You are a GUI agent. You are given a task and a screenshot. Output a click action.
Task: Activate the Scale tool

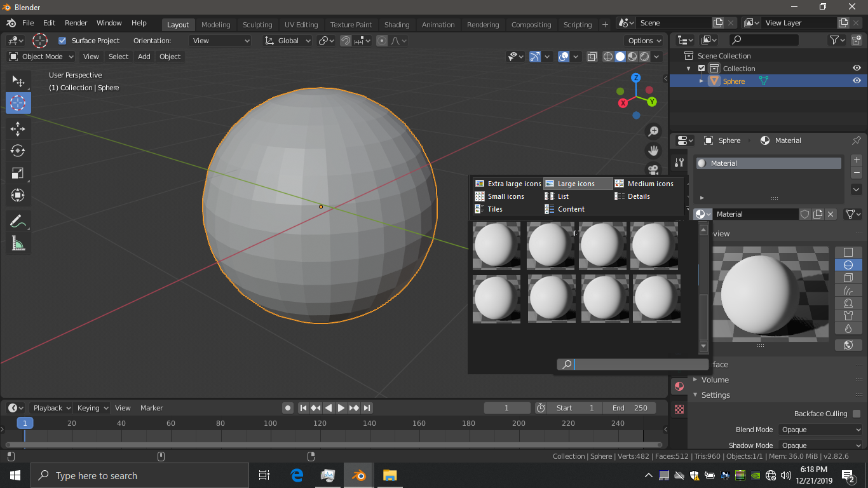[x=18, y=173]
